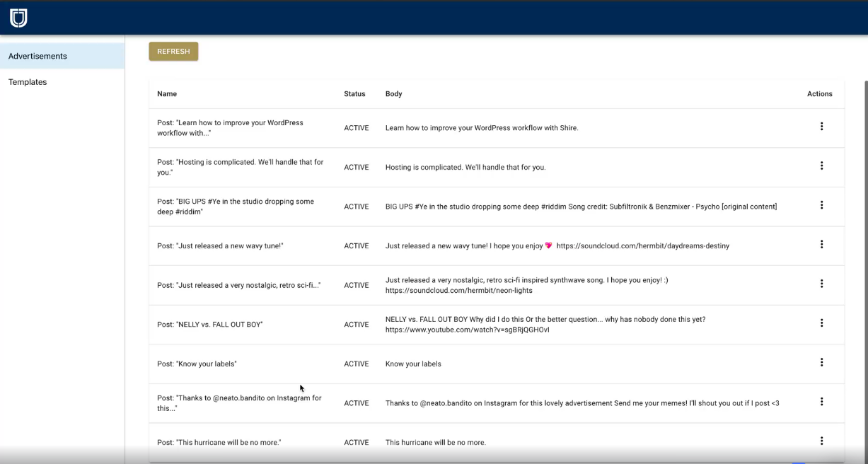Click the Actions column header

coord(820,94)
